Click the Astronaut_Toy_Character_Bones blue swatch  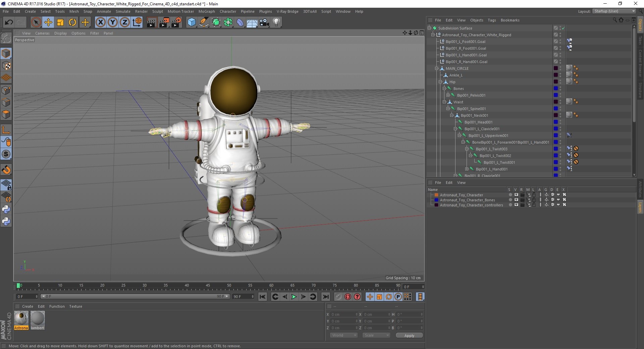coord(436,200)
